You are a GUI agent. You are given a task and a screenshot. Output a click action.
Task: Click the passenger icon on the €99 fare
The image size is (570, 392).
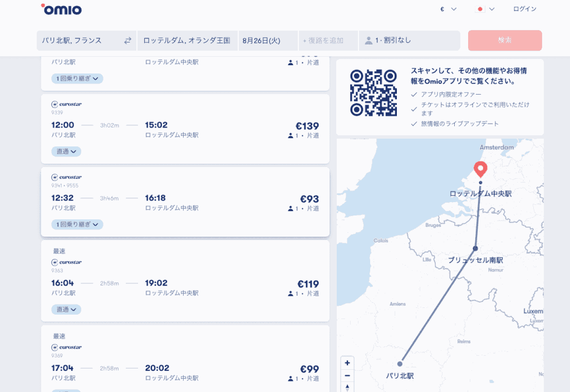click(x=291, y=379)
